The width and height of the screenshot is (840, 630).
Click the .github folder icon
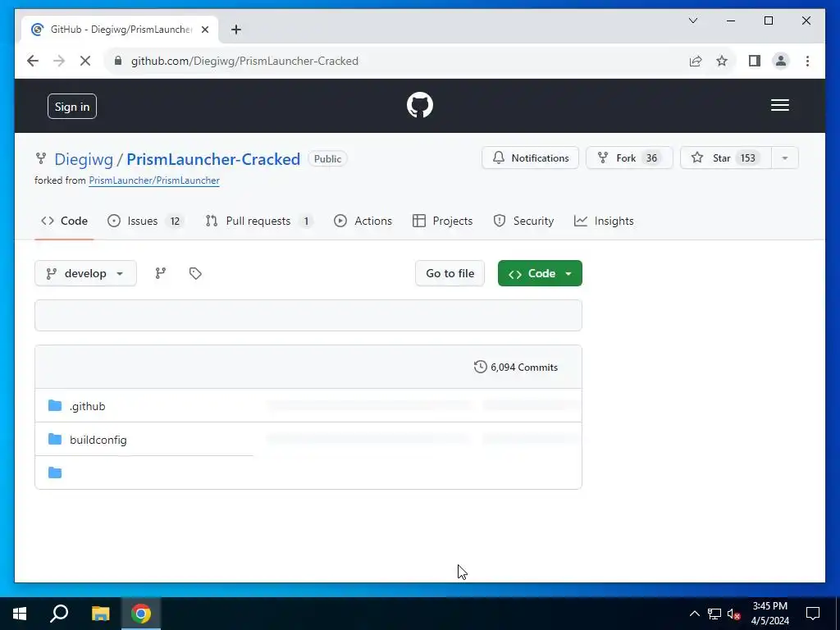[55, 405]
